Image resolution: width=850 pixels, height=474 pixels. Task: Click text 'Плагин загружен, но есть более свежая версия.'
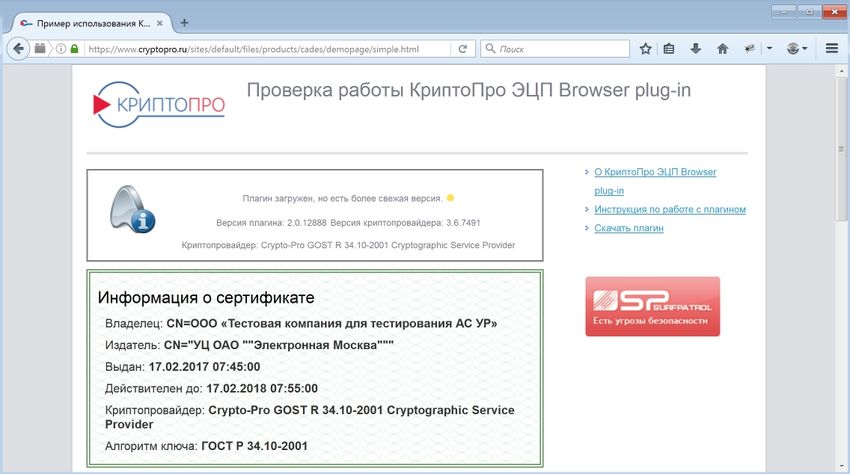(342, 198)
